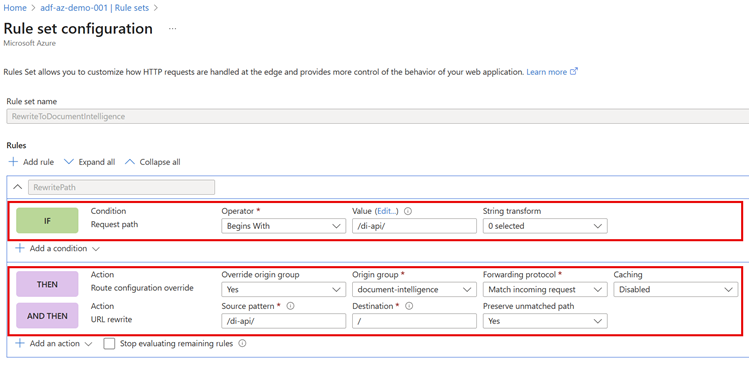Open the Begins With operator dropdown
This screenshot has width=749, height=372.
pyautogui.click(x=283, y=226)
